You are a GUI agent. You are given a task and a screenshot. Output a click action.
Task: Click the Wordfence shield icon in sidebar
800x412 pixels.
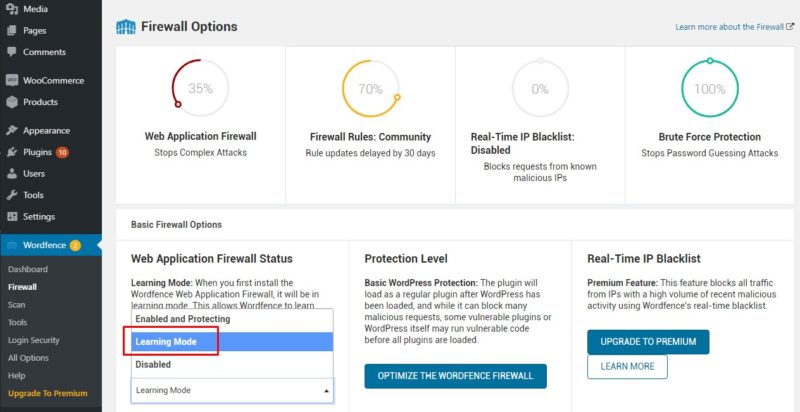coord(13,245)
